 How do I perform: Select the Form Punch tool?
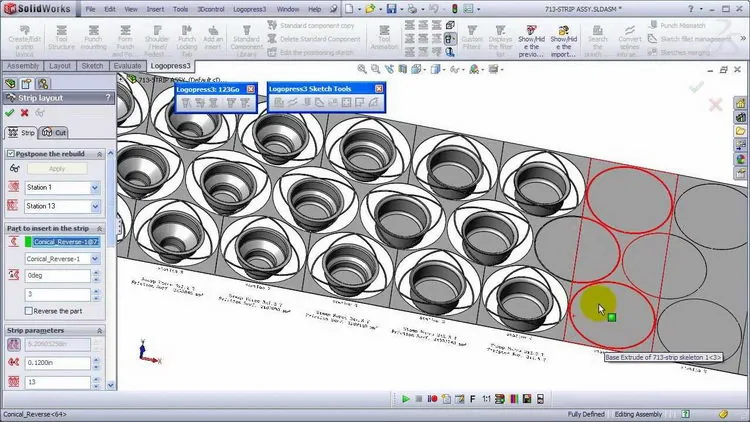(125, 40)
